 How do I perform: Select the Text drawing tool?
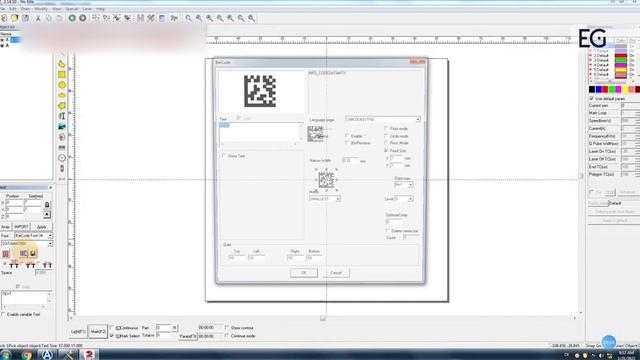62,116
